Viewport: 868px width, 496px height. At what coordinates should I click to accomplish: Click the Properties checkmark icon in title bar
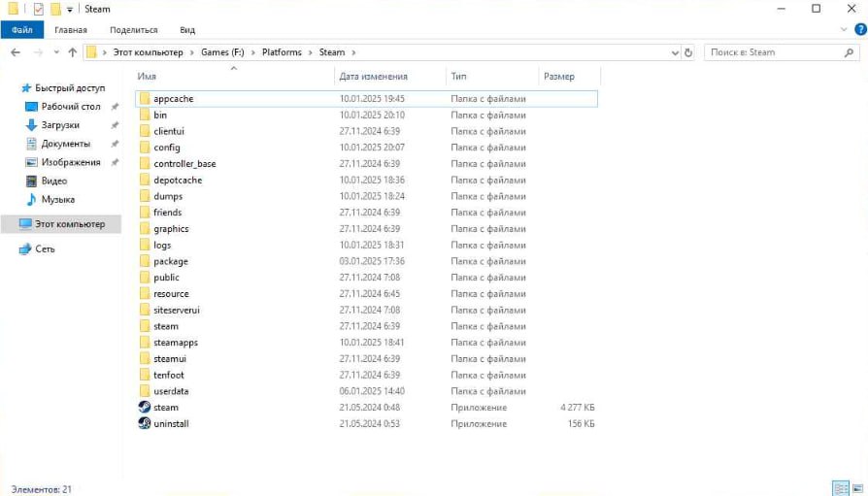pyautogui.click(x=39, y=9)
